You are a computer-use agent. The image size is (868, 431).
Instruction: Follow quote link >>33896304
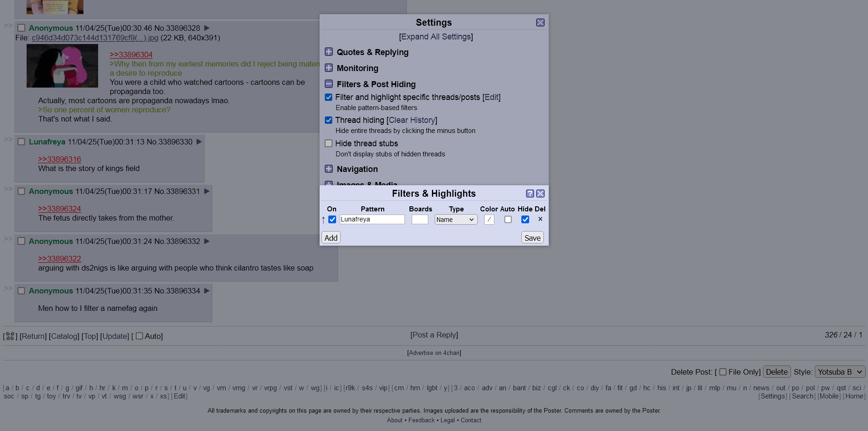pos(131,55)
